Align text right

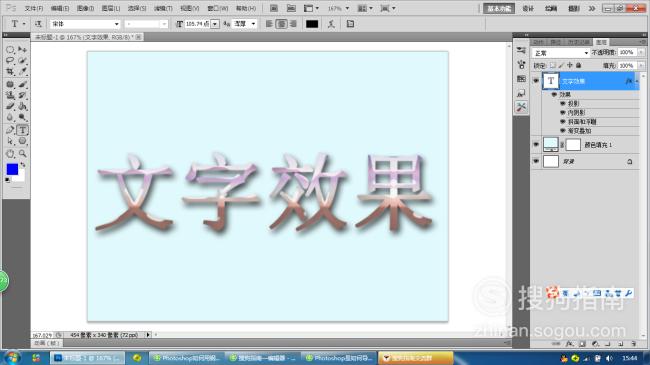pos(293,24)
